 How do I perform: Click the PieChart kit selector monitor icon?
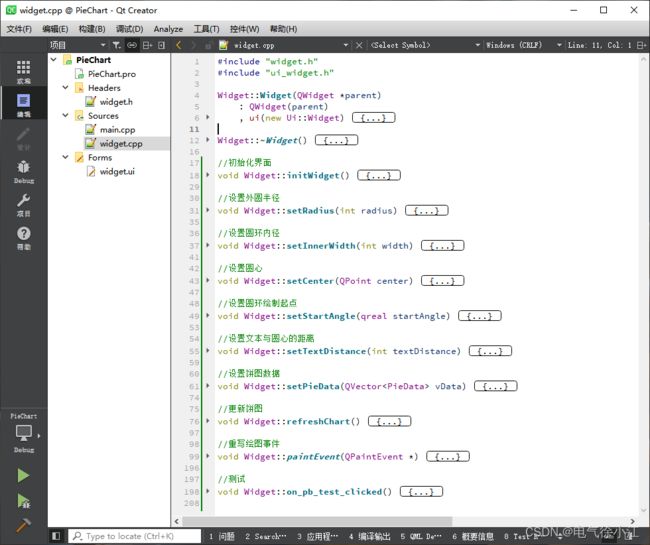(x=23, y=433)
